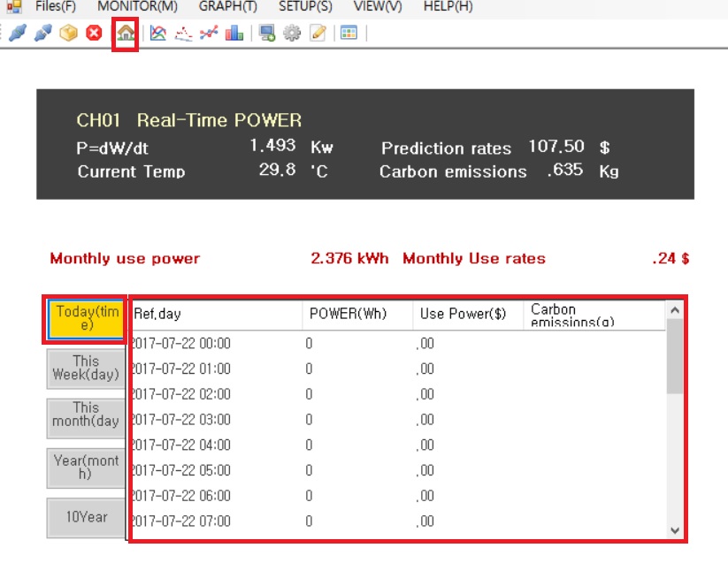Screen dimensions: 728x563
Task: Click the Current Temp label
Action: click(132, 172)
